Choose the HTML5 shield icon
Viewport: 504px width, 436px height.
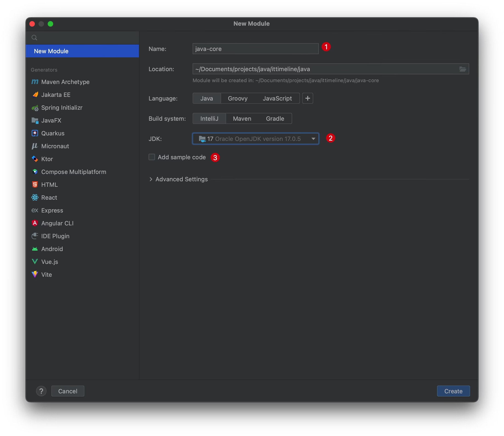point(35,184)
